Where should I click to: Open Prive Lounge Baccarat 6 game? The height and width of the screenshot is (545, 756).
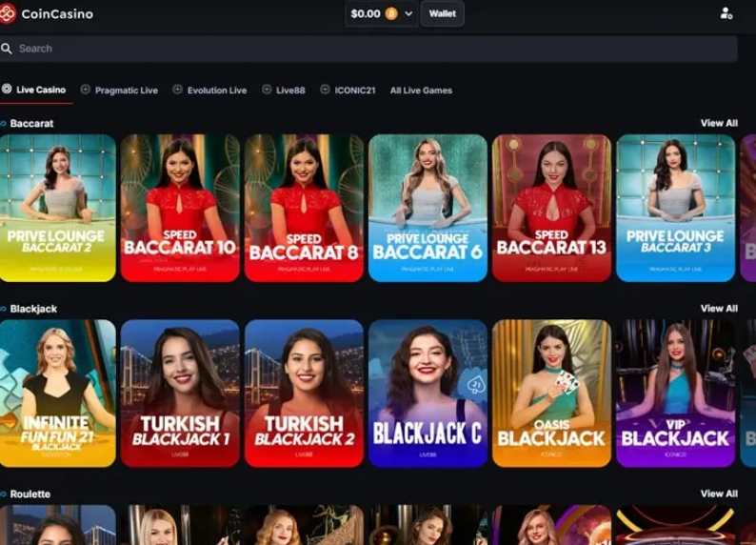click(x=428, y=208)
